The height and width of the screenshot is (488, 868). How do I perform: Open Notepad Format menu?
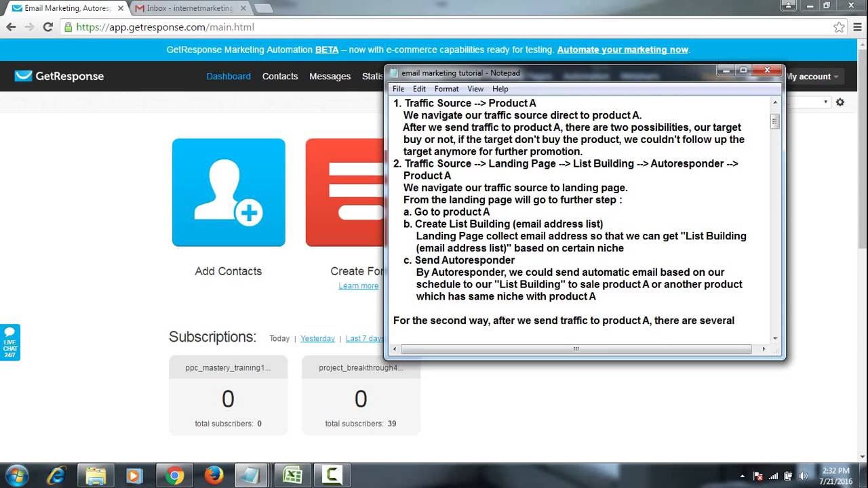(446, 89)
